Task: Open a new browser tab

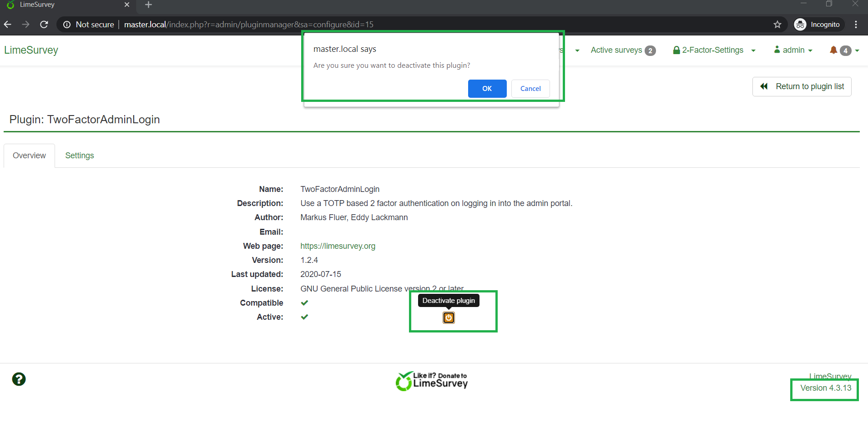Action: (148, 5)
